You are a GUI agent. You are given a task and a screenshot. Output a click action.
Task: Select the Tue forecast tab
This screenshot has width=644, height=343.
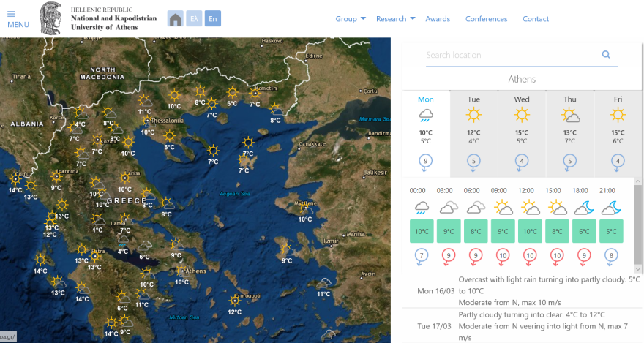tap(473, 132)
